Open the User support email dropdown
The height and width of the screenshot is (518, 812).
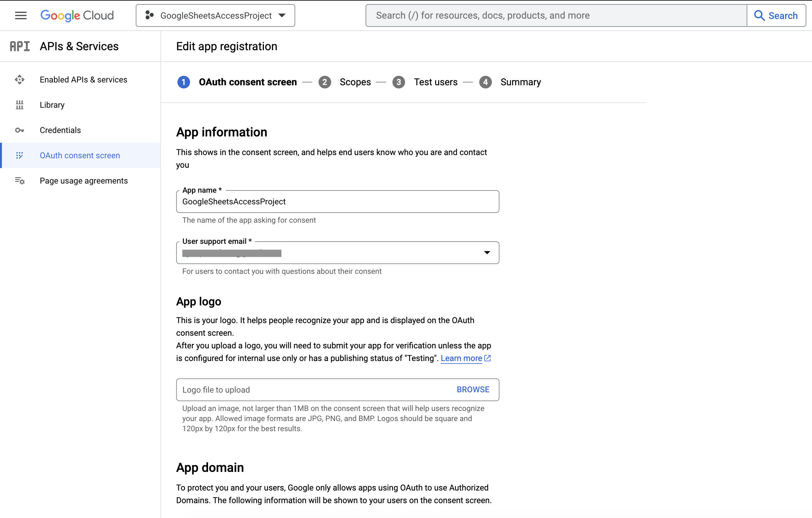337,253
